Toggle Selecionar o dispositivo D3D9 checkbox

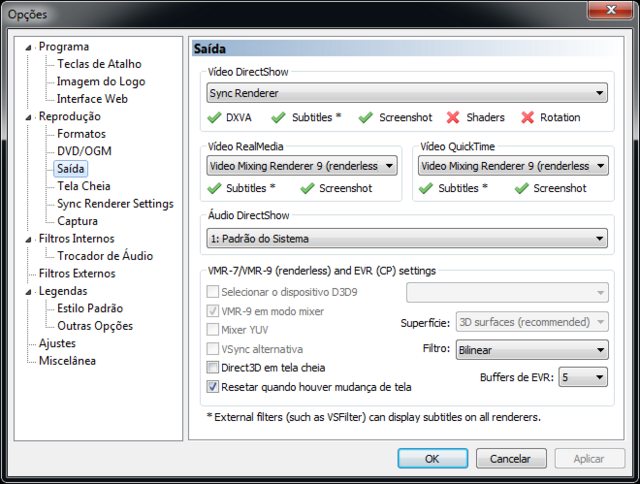tap(213, 292)
